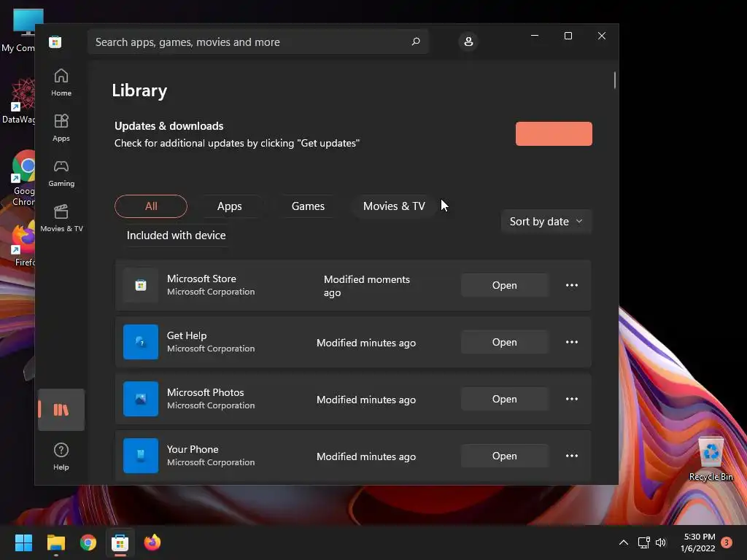The image size is (747, 560).
Task: Click the Microsoft Store app icon in list
Action: click(141, 285)
